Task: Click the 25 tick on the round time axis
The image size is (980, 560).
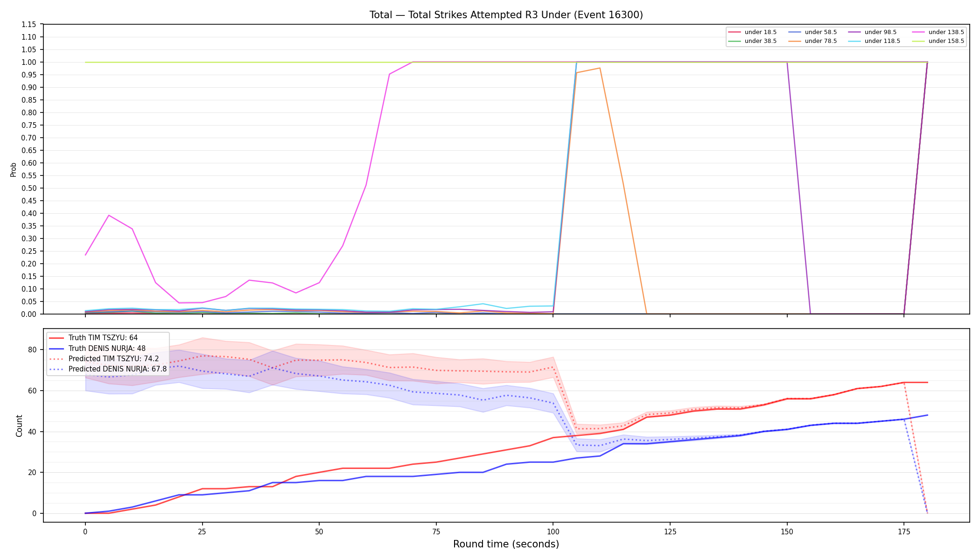Action: pyautogui.click(x=202, y=531)
